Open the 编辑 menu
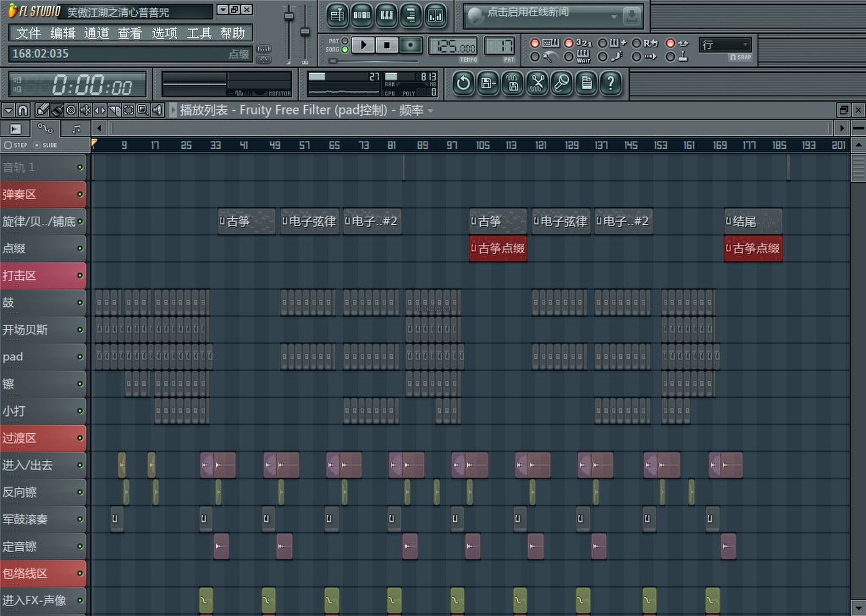 [x=63, y=33]
